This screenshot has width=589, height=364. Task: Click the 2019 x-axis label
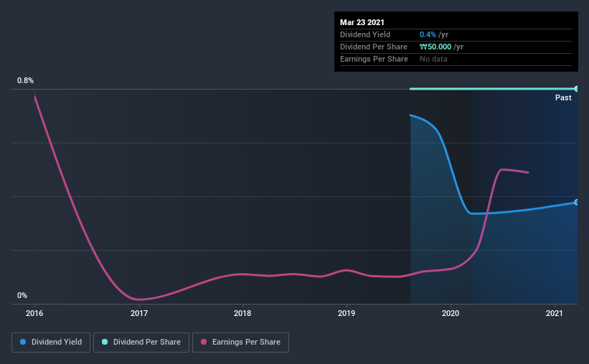tap(347, 313)
